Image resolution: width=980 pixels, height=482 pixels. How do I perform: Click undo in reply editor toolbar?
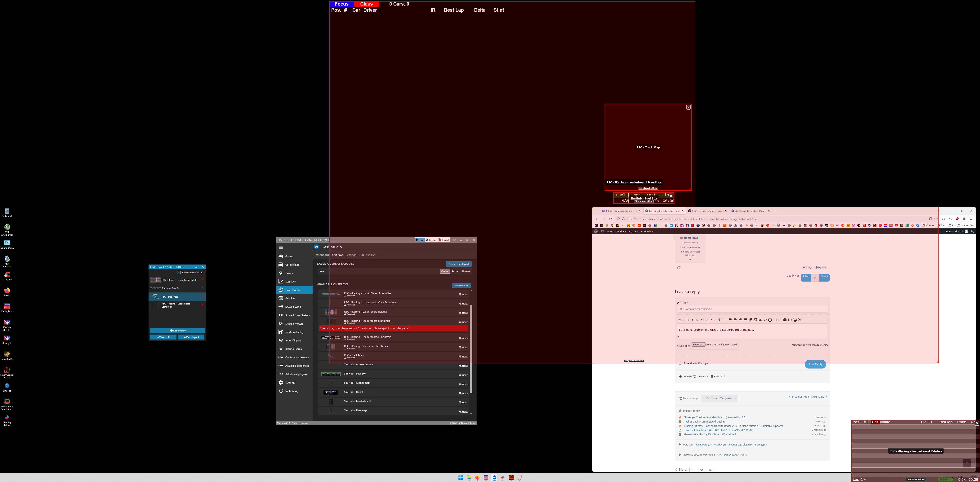click(775, 320)
